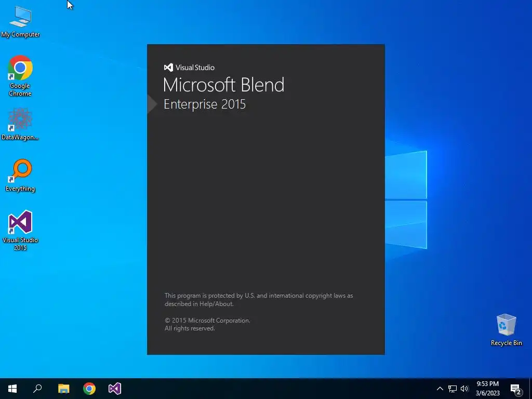Click the Visual Studio logo on splash
Viewport: 532px width, 399px height.
pyautogui.click(x=189, y=68)
